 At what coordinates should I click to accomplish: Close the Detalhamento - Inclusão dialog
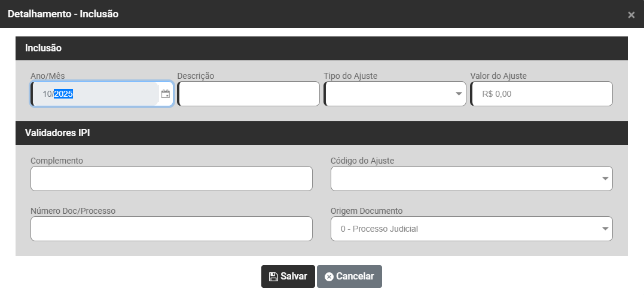[x=631, y=15]
